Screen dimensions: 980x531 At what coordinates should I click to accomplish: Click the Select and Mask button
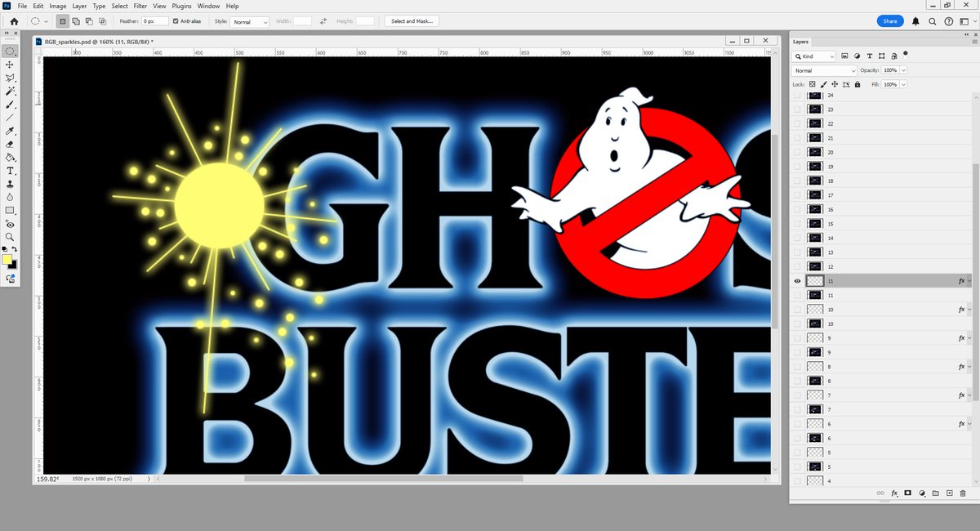click(x=411, y=20)
